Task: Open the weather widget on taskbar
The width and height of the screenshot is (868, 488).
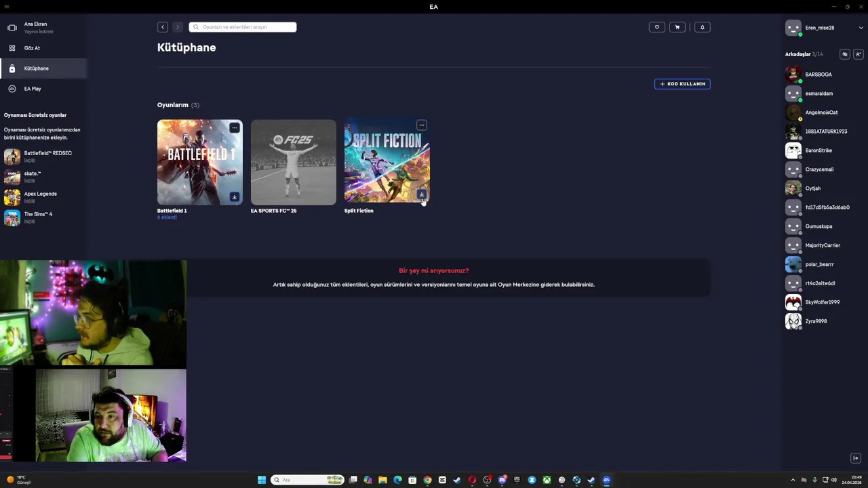Action: [19, 480]
